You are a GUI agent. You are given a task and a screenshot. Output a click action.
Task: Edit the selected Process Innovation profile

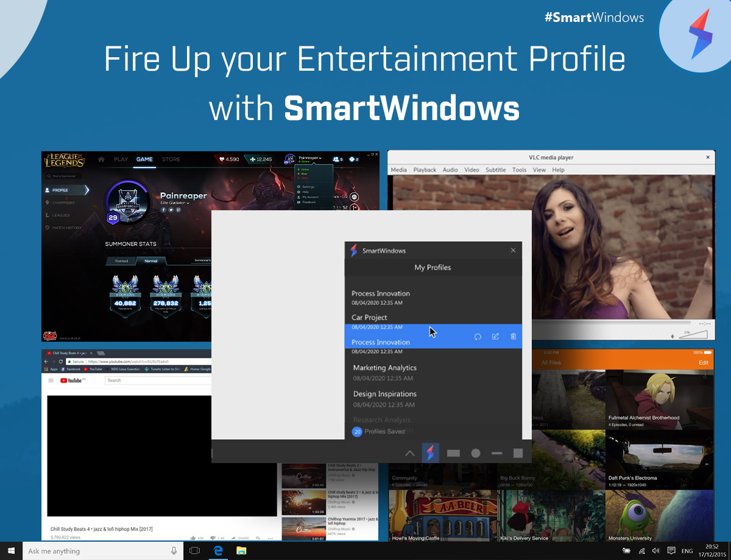click(495, 336)
